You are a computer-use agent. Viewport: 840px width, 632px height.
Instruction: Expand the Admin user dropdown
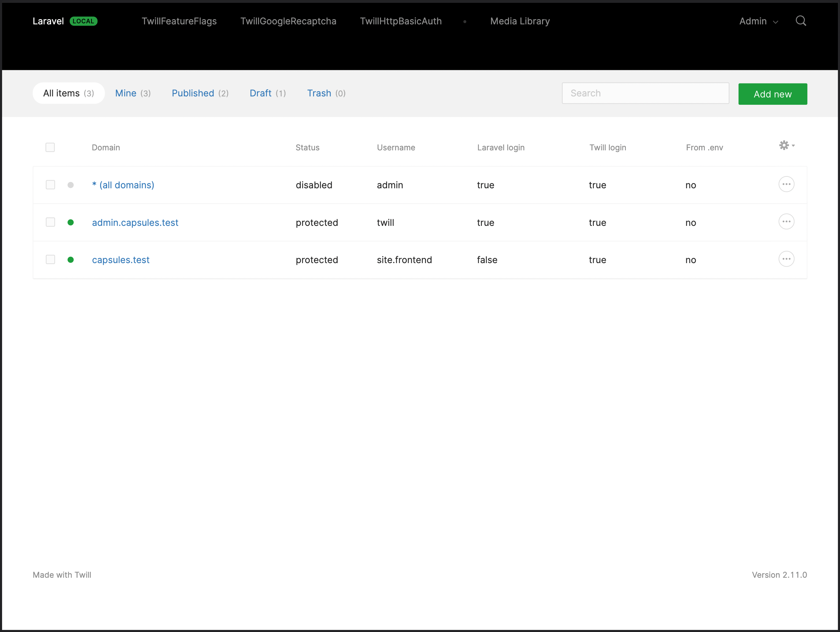click(758, 21)
